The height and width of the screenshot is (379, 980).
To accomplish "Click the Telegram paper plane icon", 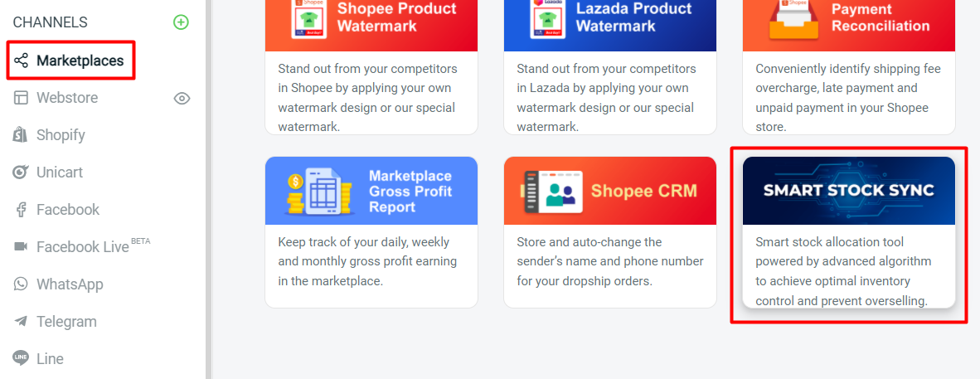I will point(21,322).
